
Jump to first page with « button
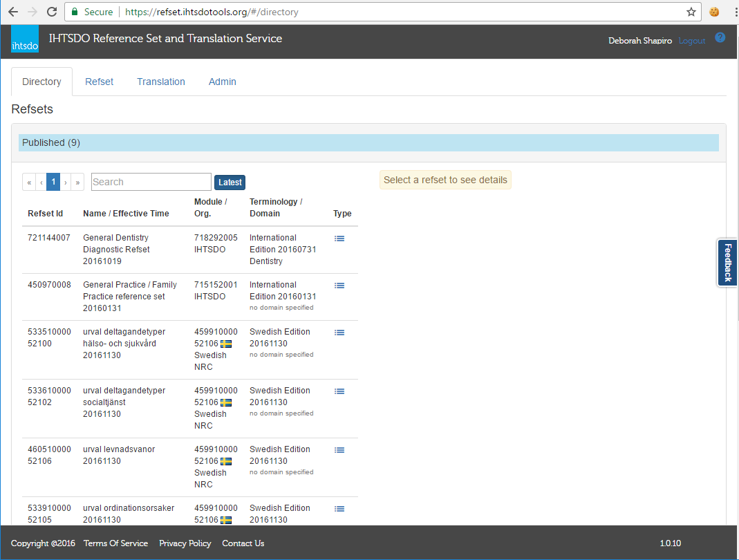(29, 182)
